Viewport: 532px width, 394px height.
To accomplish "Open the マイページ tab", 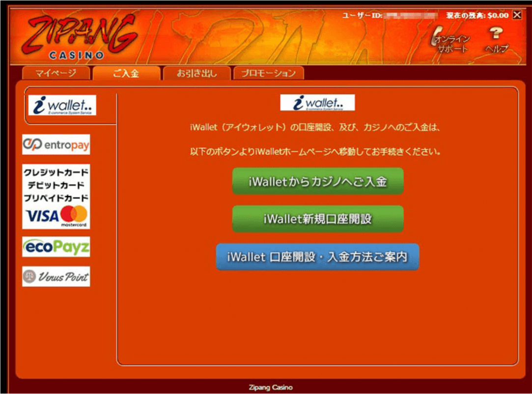I will pos(56,73).
